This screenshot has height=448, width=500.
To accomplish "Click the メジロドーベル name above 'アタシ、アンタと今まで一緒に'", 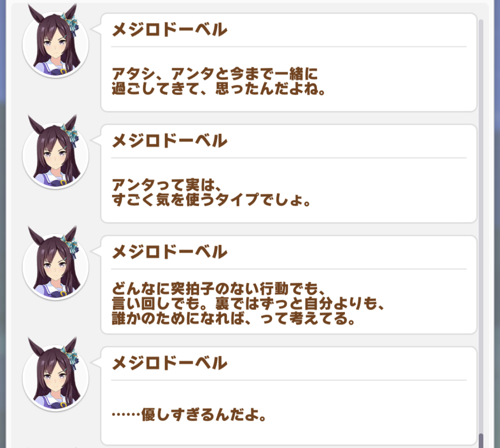I will coord(170,29).
